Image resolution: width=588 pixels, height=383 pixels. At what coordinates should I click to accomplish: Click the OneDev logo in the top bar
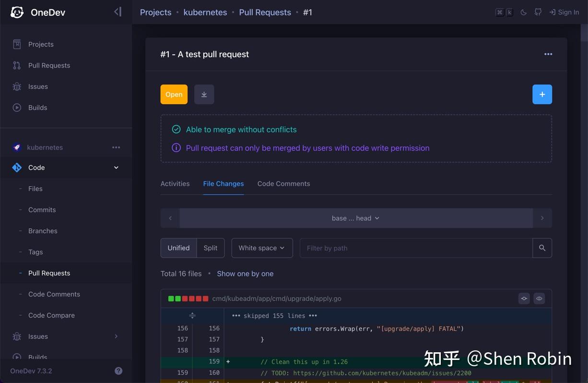point(17,12)
